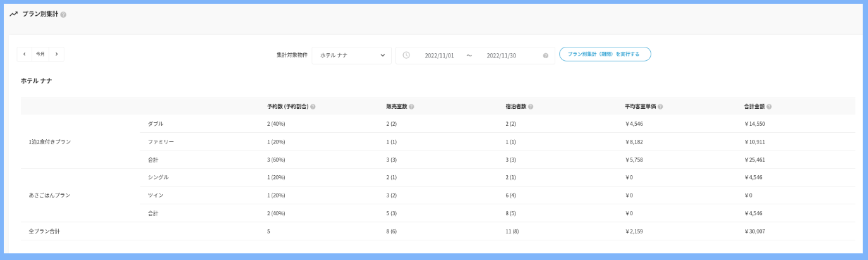This screenshot has height=260, width=868.
Task: Click the help icon inside the date range field
Action: pos(545,56)
